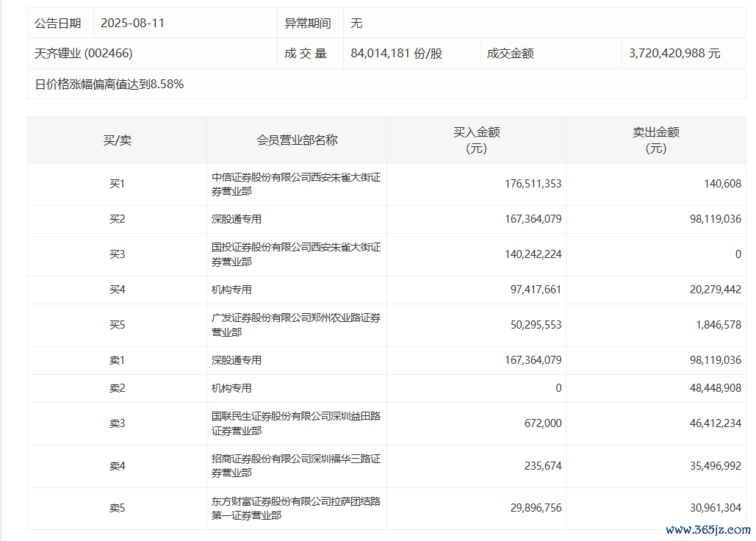Select the 招商证券深圳福华三路 branch name
This screenshot has height=541, width=756.
point(296,466)
